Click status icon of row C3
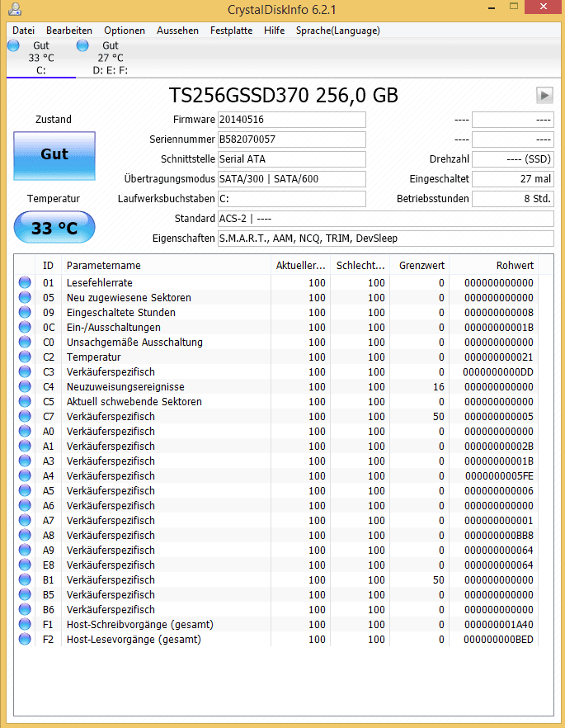 click(25, 372)
